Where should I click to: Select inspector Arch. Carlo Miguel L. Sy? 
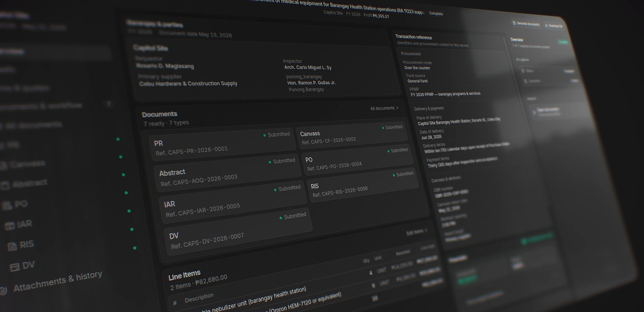point(308,67)
